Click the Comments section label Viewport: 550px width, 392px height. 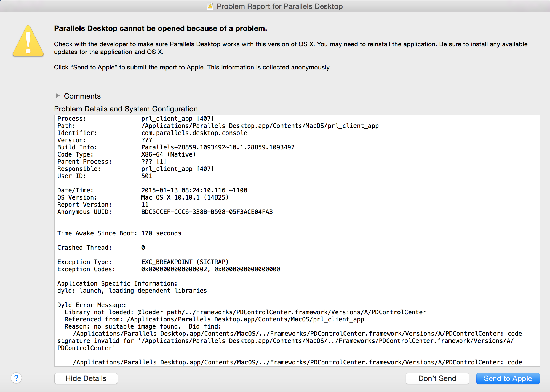pos(82,96)
